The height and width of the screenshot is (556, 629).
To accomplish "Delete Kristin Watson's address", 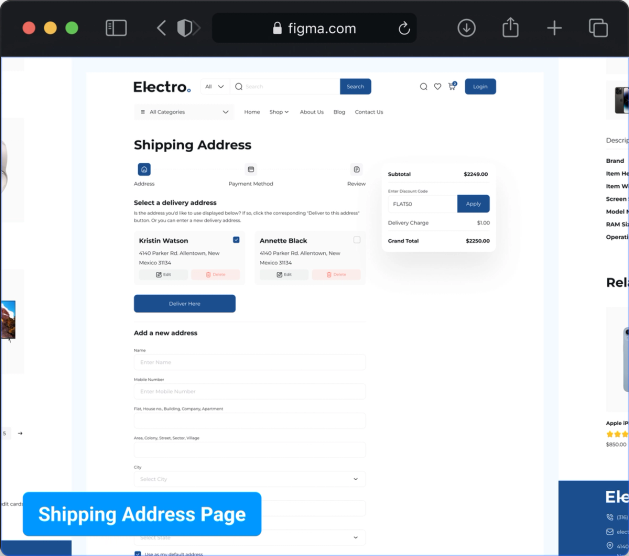I will point(215,274).
